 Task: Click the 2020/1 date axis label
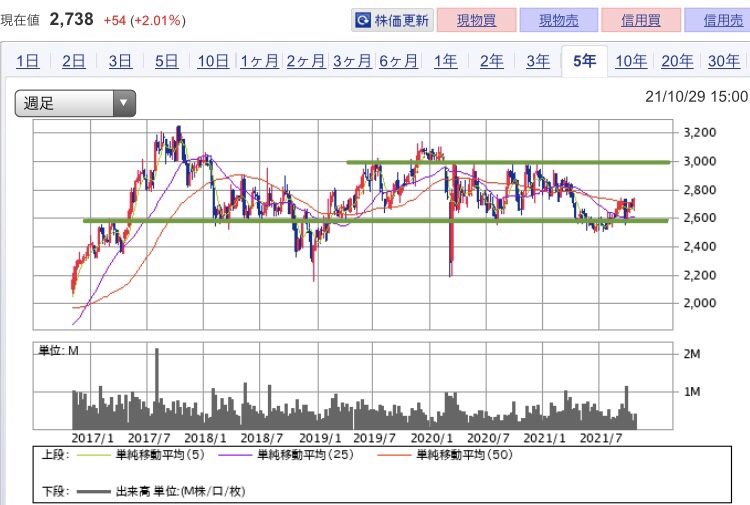pyautogui.click(x=431, y=438)
